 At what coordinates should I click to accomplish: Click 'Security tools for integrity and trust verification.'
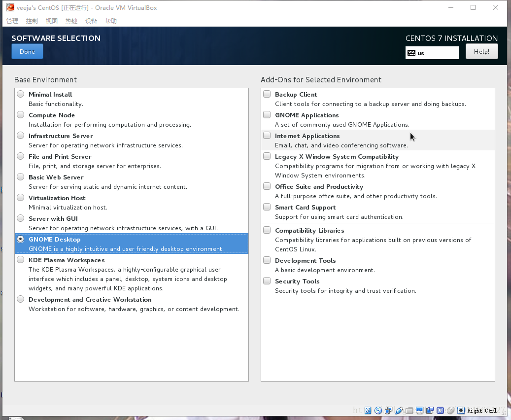coord(345,291)
